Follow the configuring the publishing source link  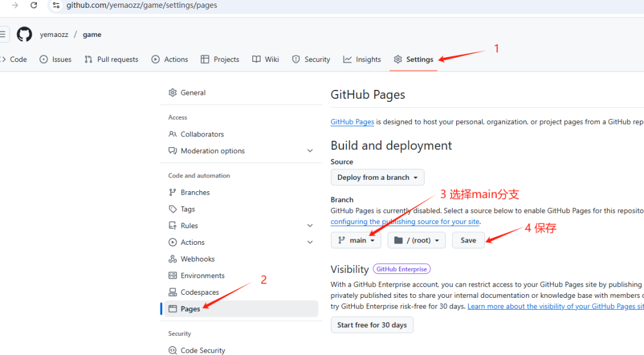[405, 222]
